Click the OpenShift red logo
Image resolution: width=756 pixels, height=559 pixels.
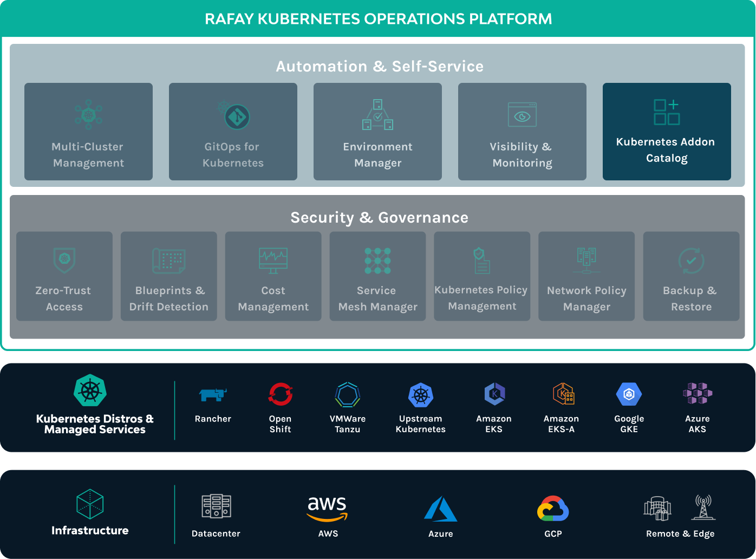281,394
